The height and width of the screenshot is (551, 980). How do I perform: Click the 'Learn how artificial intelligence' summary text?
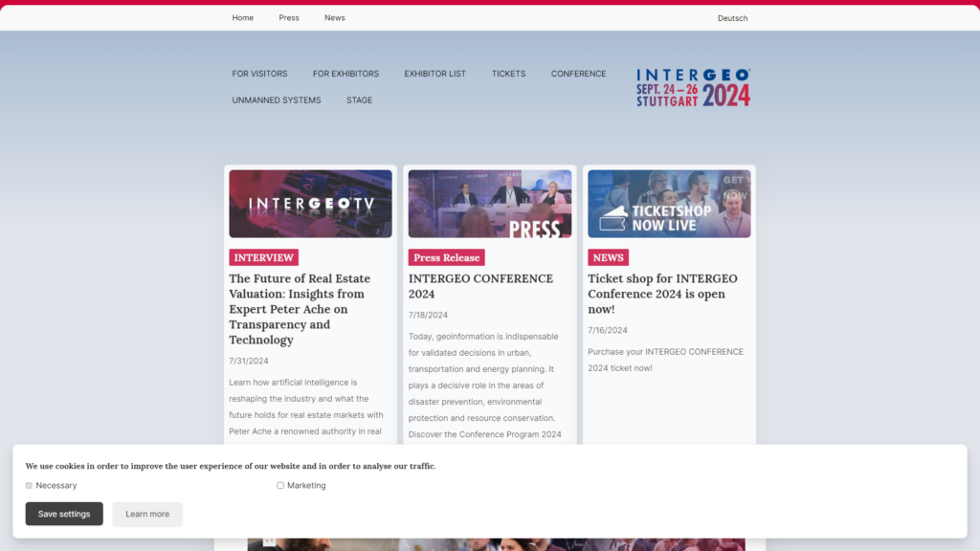click(306, 407)
